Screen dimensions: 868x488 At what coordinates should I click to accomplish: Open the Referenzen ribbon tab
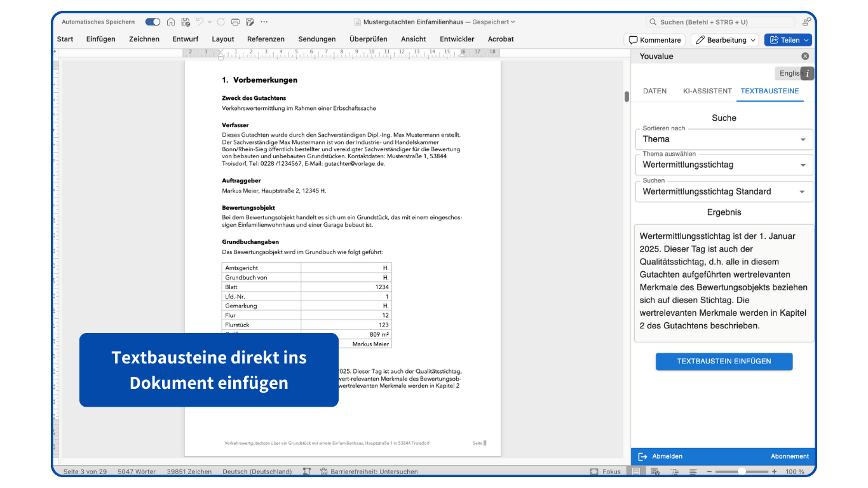pos(266,39)
